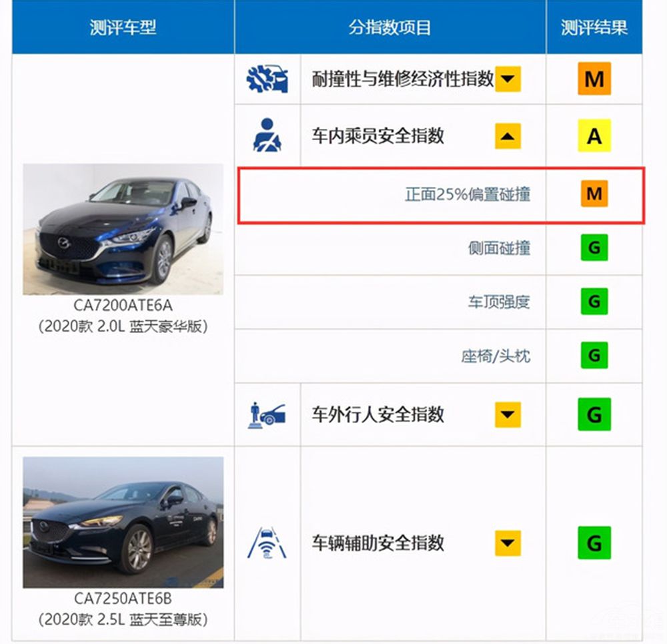The width and height of the screenshot is (667, 644).
Task: Click the CA7250ATE6B car photo on track
Action: pyautogui.click(x=123, y=523)
